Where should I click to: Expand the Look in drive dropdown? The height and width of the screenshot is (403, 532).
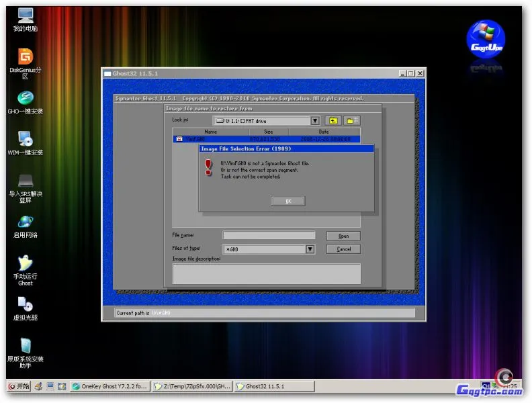pyautogui.click(x=315, y=121)
